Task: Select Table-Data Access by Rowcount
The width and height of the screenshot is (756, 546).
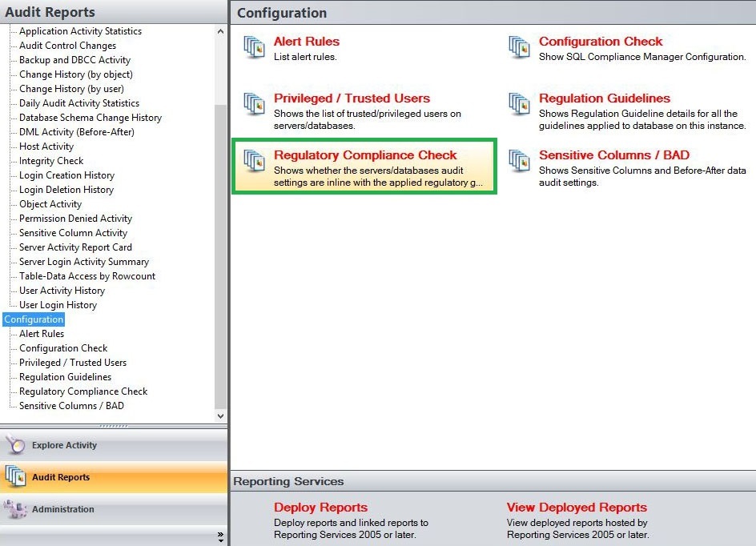Action: point(87,276)
